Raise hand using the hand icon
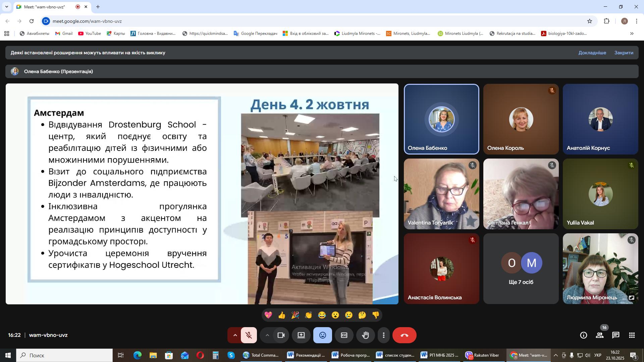644x362 pixels. click(x=365, y=336)
